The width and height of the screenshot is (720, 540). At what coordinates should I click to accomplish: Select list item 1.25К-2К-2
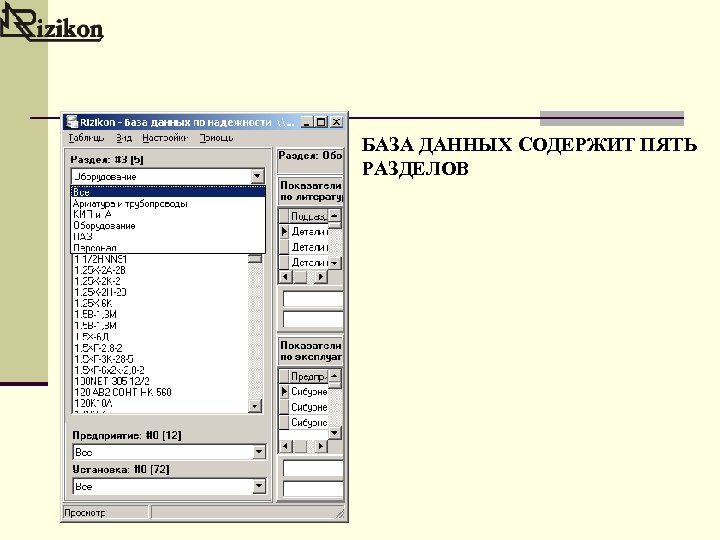coord(97,281)
